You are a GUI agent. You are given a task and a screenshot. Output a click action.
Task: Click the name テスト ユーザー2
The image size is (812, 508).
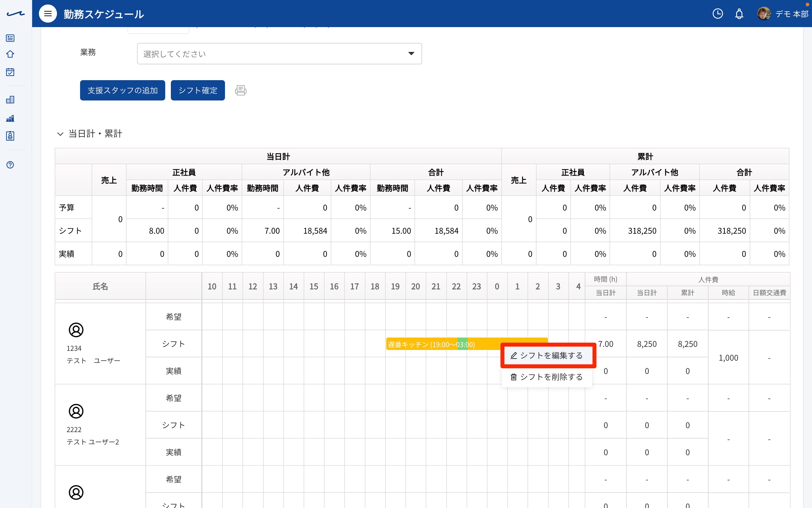(92, 442)
